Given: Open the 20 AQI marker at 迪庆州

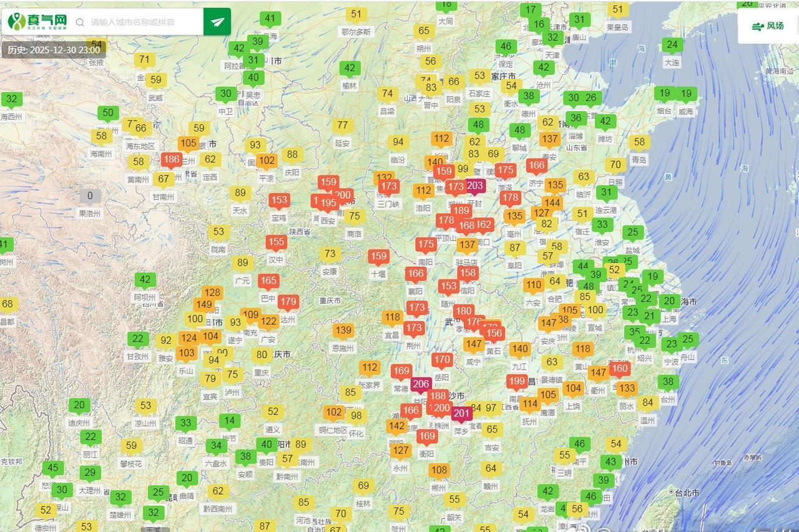Looking at the screenshot, I should coord(79,405).
